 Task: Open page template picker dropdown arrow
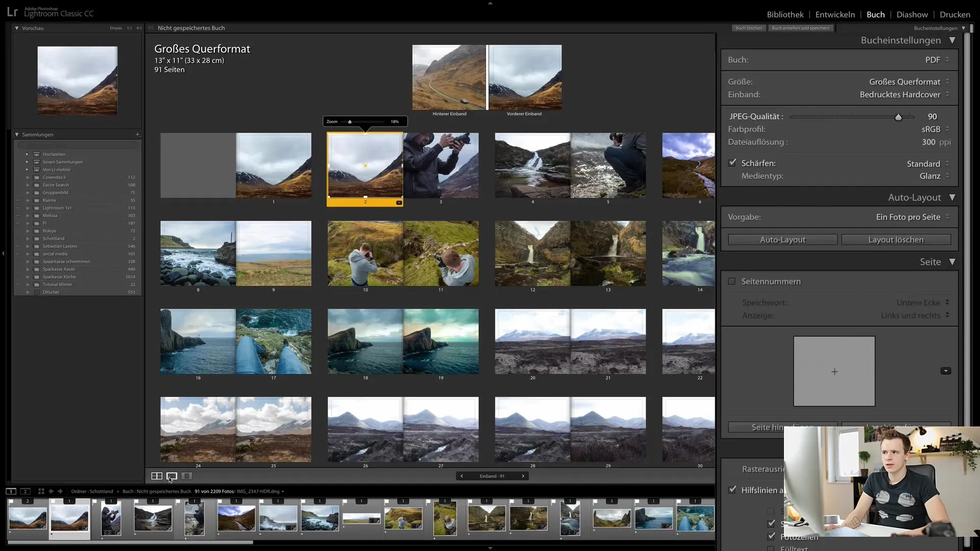tap(945, 371)
